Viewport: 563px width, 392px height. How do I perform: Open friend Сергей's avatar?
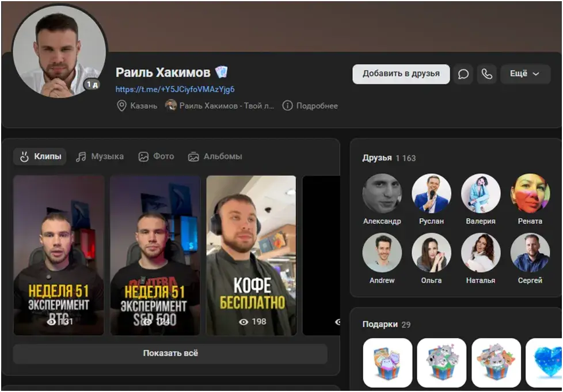[x=530, y=253]
